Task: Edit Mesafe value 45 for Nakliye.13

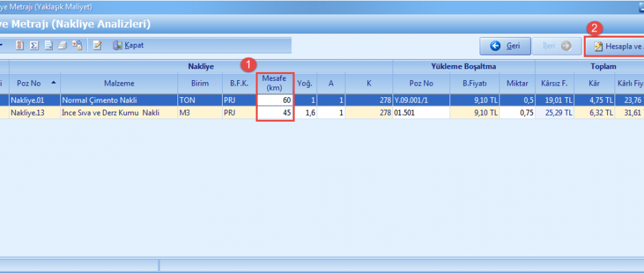Action: coord(275,112)
